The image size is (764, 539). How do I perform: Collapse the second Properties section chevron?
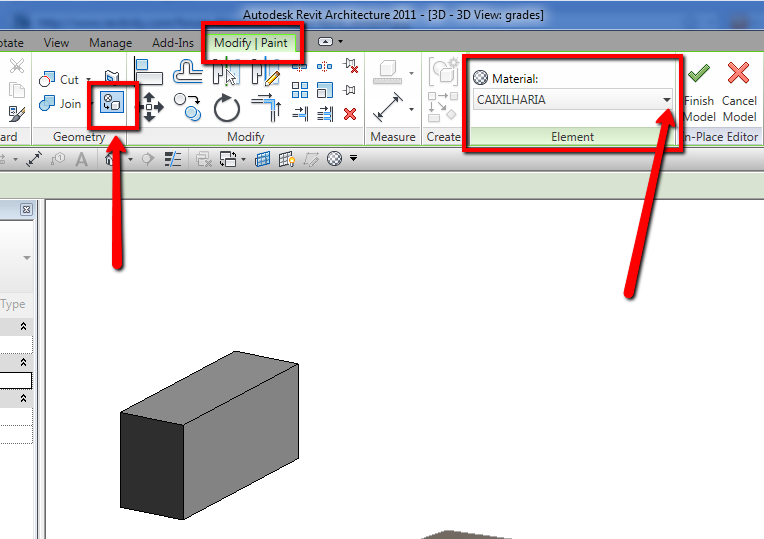point(23,363)
